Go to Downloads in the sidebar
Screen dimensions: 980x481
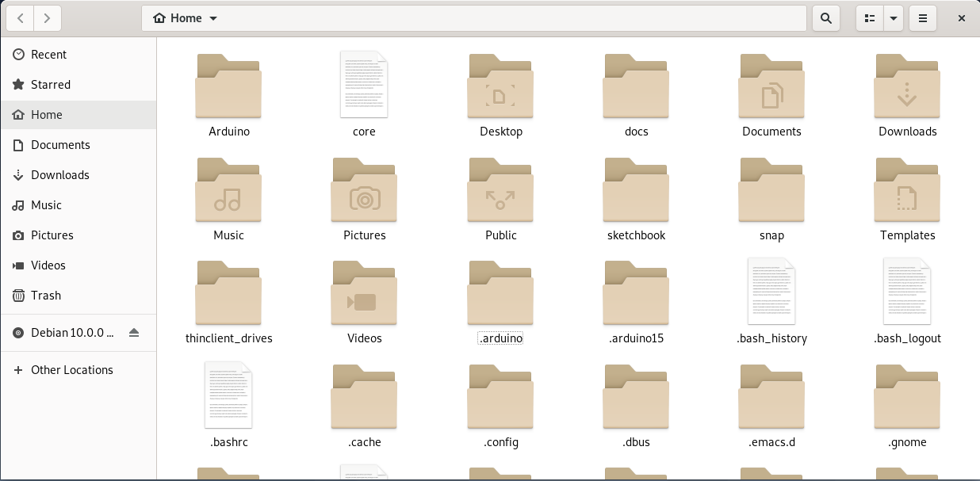click(x=78, y=175)
